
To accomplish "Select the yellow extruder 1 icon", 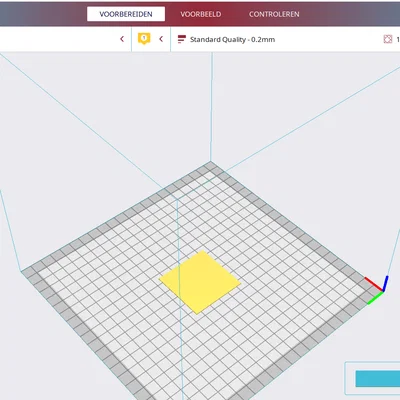I will click(144, 39).
